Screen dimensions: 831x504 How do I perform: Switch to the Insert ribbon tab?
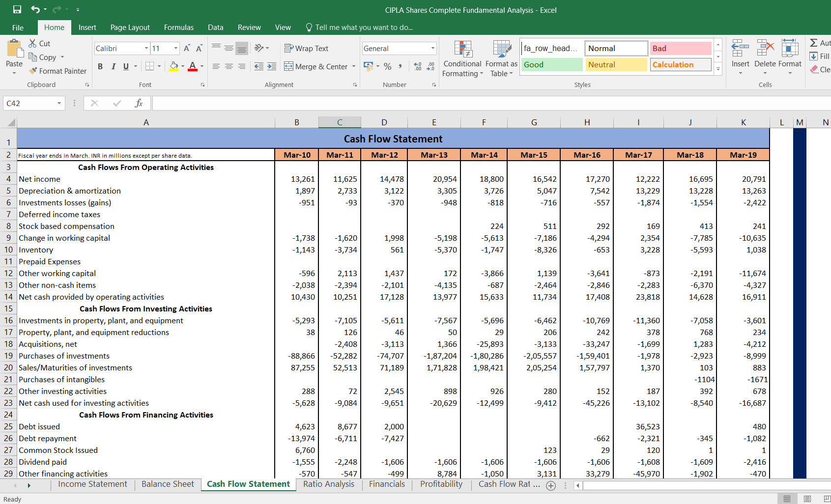click(87, 28)
